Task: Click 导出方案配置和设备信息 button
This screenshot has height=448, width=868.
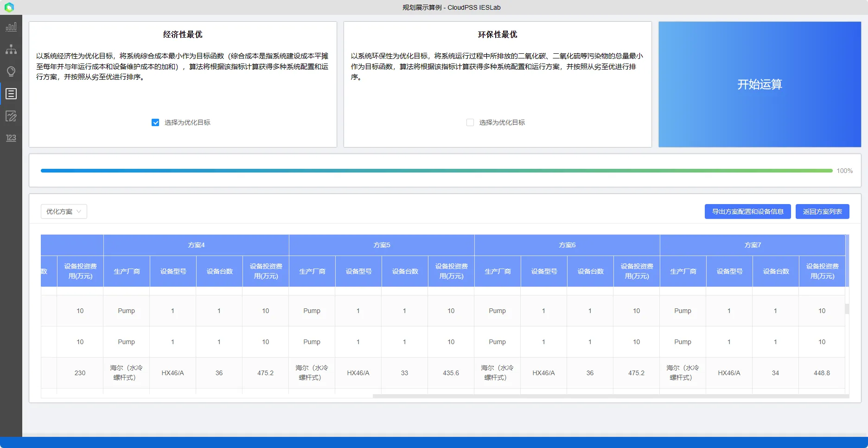Action: 747,211
